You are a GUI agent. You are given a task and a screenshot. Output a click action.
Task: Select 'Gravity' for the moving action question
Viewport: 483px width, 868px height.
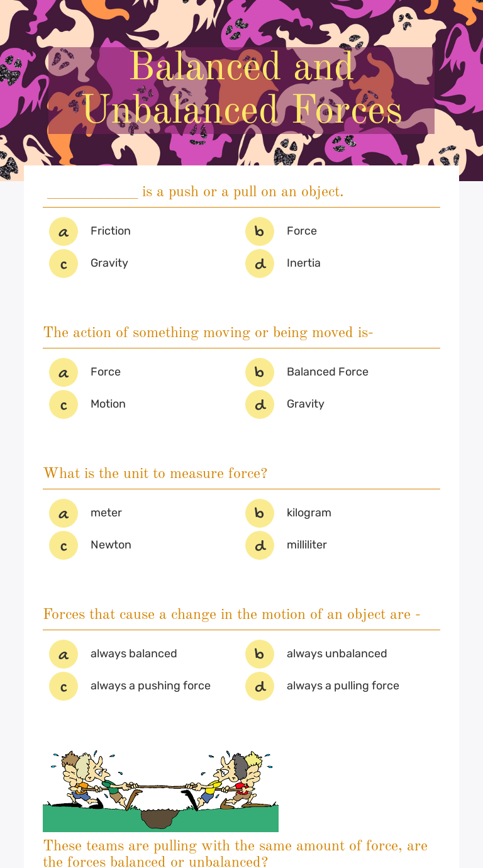pos(260,404)
